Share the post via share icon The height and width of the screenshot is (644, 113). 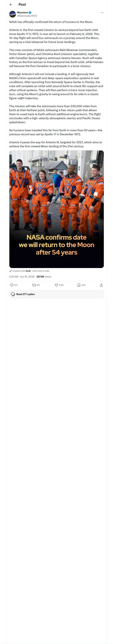tap(101, 285)
